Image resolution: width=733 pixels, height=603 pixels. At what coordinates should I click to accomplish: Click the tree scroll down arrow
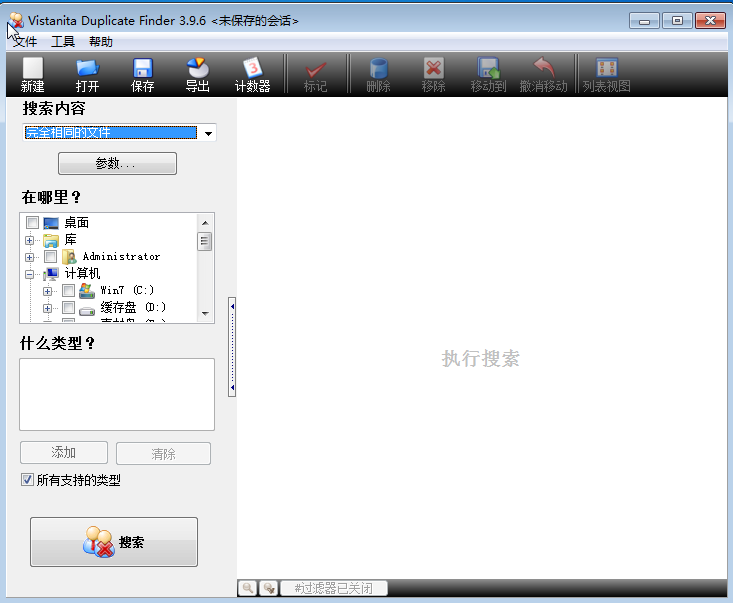click(x=205, y=313)
